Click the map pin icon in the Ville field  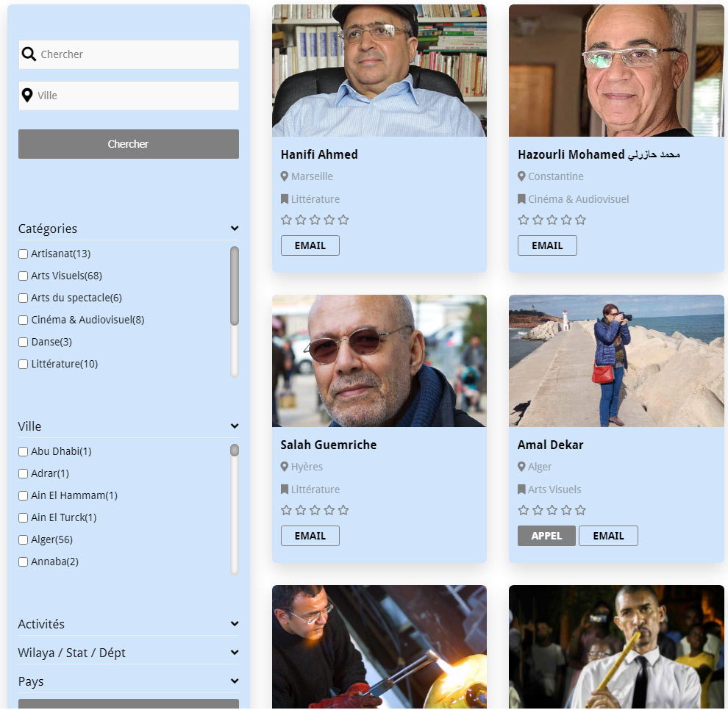[x=27, y=95]
